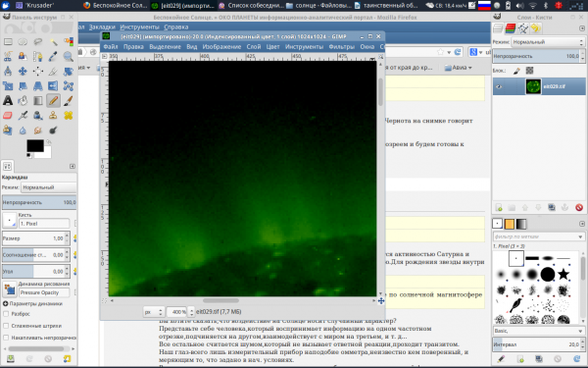Open the Выделение menu
The width and height of the screenshot is (588, 368).
(x=165, y=47)
